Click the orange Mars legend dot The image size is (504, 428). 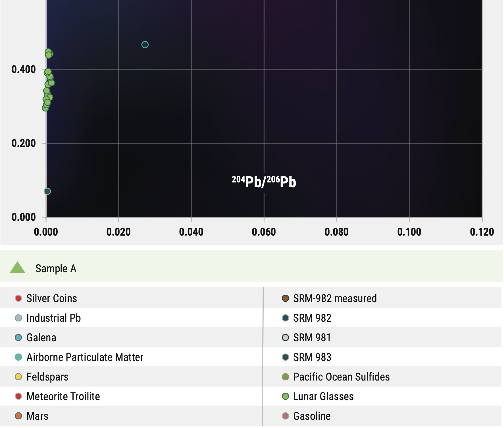[18, 416]
